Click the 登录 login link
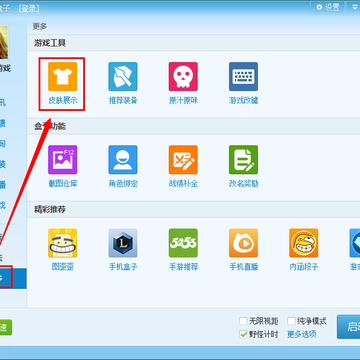The width and height of the screenshot is (360, 360). (x=29, y=9)
